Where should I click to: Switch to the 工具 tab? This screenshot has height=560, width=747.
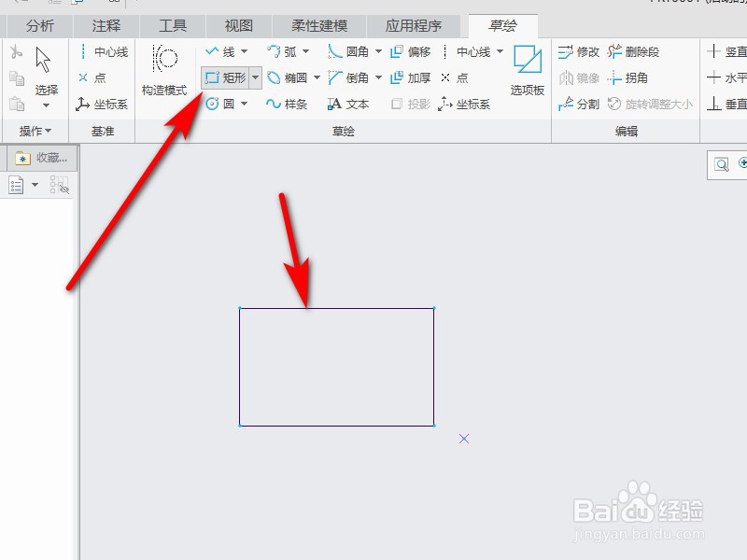pyautogui.click(x=173, y=26)
